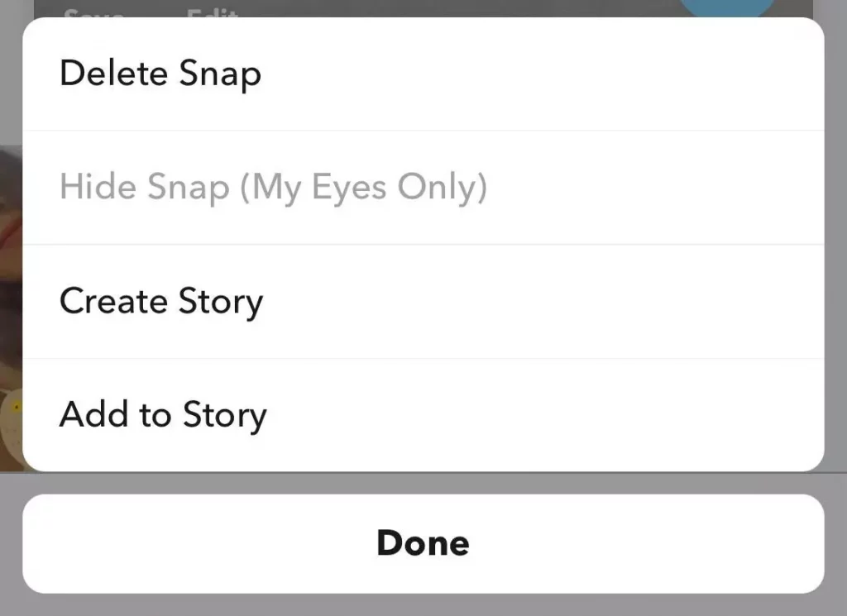Select the Delete Snap option
The width and height of the screenshot is (847, 616).
(423, 74)
